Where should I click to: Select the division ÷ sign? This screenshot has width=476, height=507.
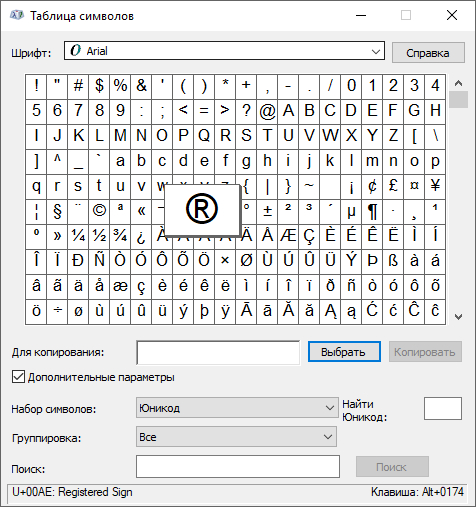(x=57, y=312)
